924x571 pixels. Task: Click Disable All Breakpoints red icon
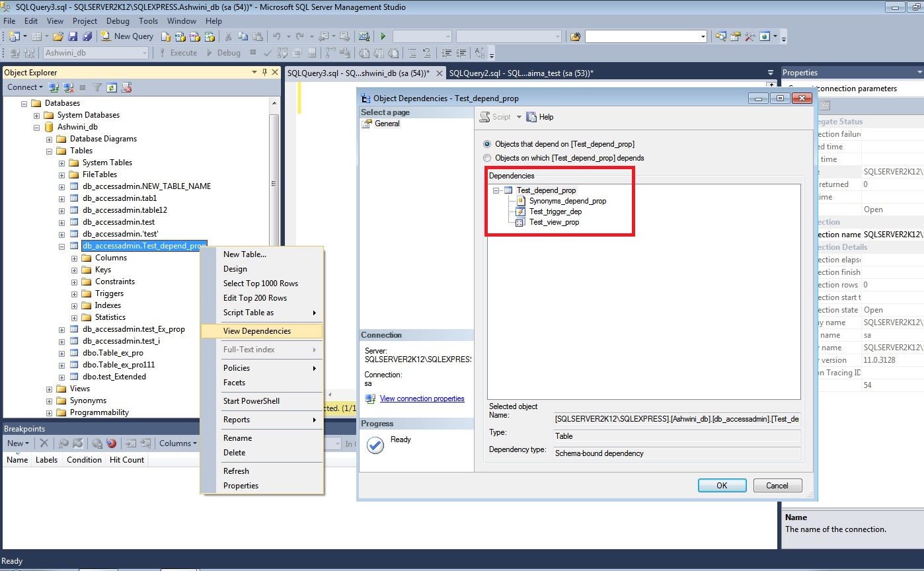112,443
